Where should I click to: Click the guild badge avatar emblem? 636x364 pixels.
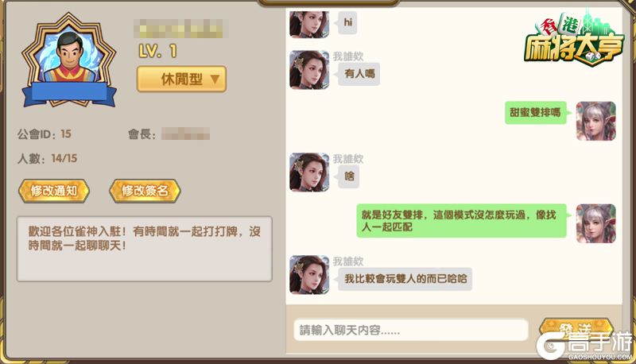tap(69, 61)
